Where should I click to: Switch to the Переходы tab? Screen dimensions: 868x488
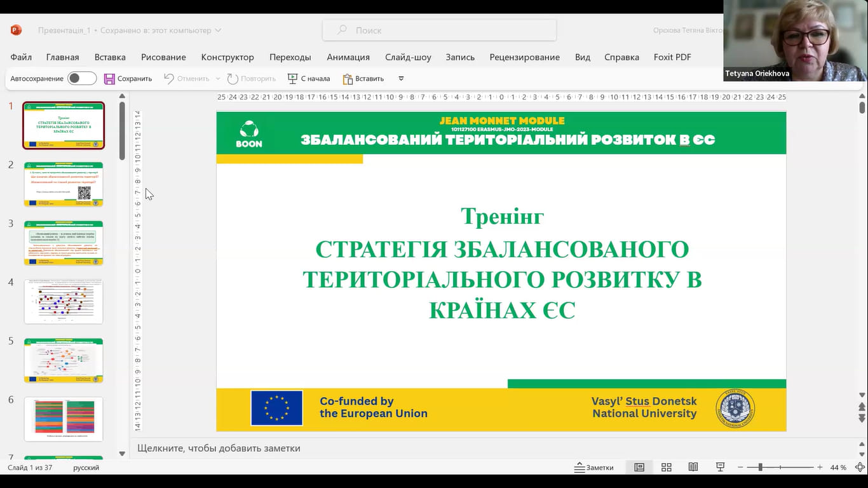(x=290, y=57)
